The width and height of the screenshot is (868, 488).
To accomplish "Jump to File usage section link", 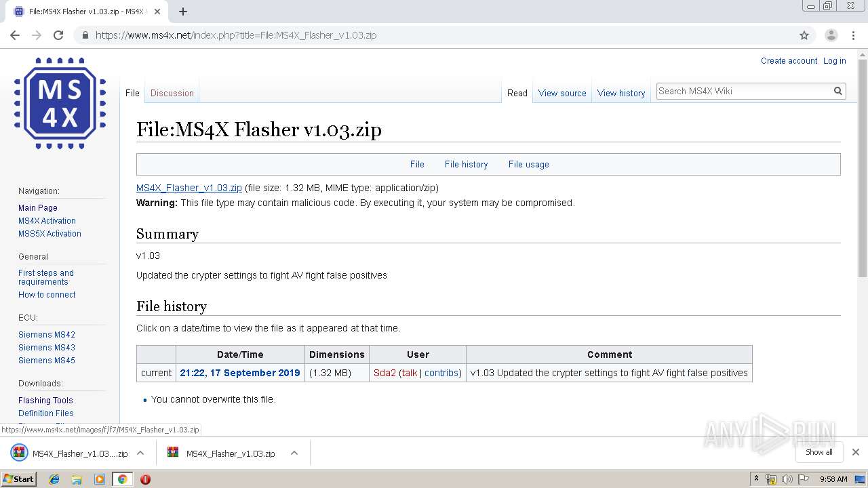I will (529, 164).
